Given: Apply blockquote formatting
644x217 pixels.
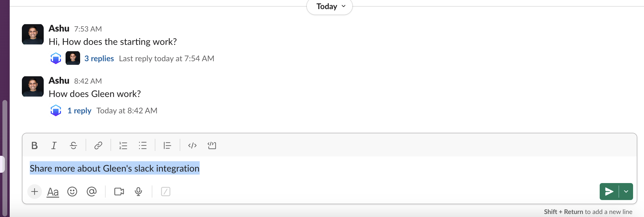Looking at the screenshot, I should click(x=167, y=145).
